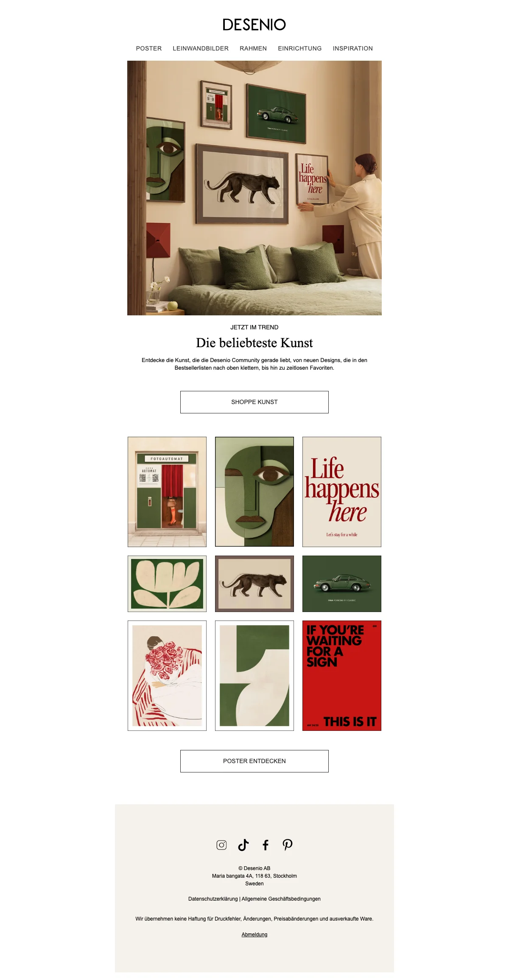Open Allgemeine Geschäftsbedingungen link
The height and width of the screenshot is (980, 509).
coord(281,899)
